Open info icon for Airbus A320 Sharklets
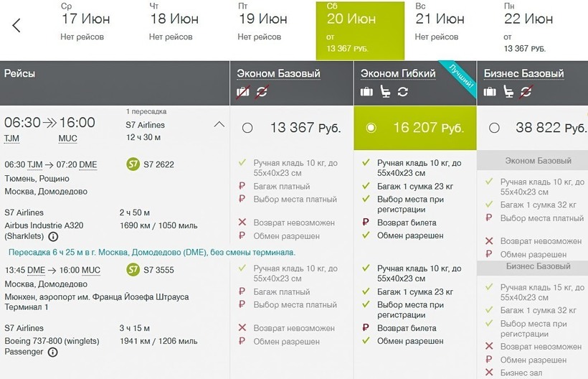The width and height of the screenshot is (588, 379). pyautogui.click(x=52, y=236)
